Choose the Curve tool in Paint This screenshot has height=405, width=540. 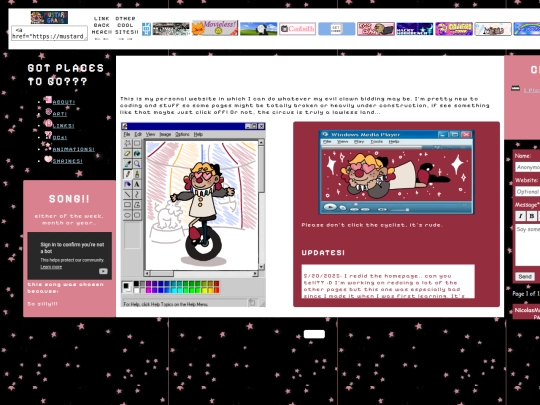coord(137,195)
